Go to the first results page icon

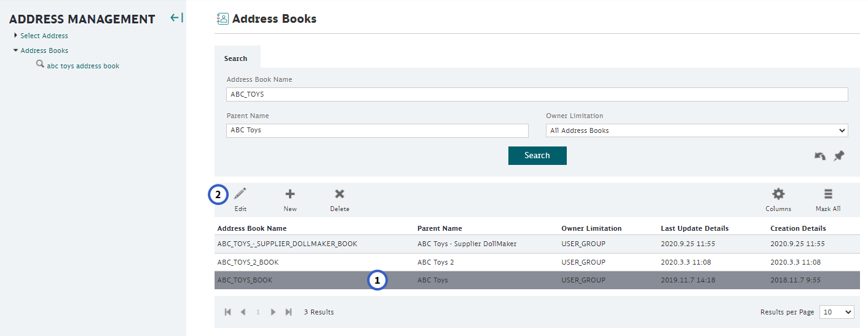228,312
